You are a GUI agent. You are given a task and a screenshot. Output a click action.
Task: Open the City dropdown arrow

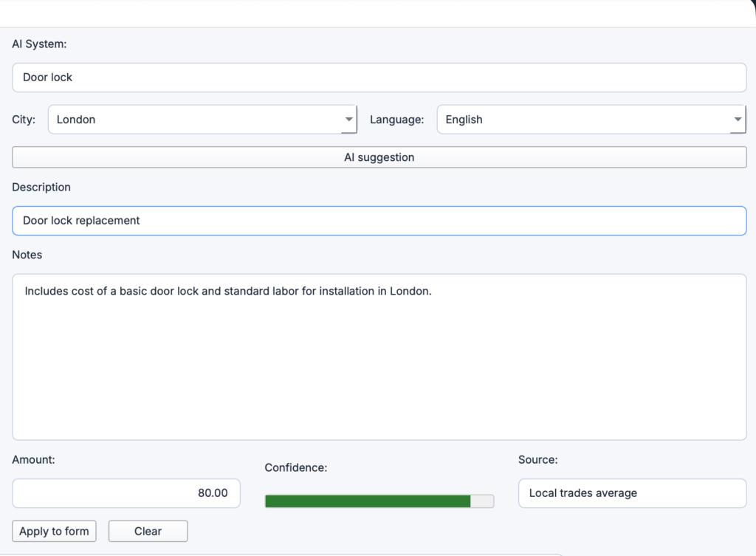(348, 120)
